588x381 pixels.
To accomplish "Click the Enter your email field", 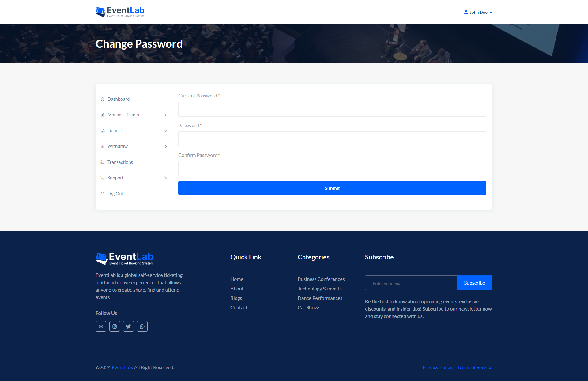I will tap(411, 283).
